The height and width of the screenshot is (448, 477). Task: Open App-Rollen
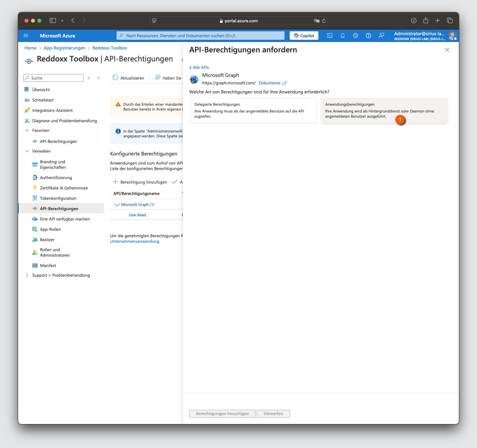[x=50, y=229]
